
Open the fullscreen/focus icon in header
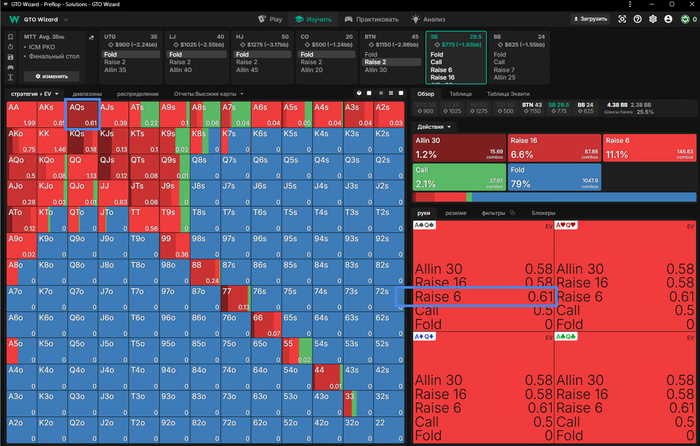tap(622, 19)
